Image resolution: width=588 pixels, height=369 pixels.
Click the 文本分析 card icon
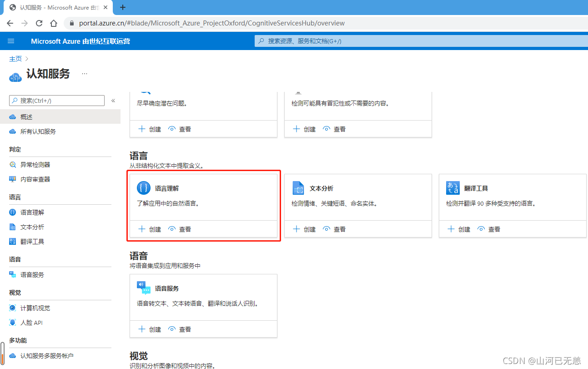pos(298,188)
